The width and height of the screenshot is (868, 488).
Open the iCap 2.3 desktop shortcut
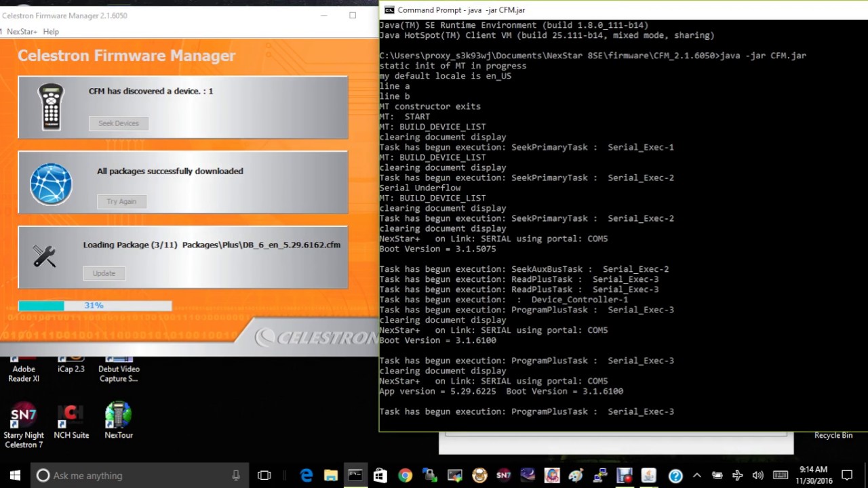coord(71,365)
